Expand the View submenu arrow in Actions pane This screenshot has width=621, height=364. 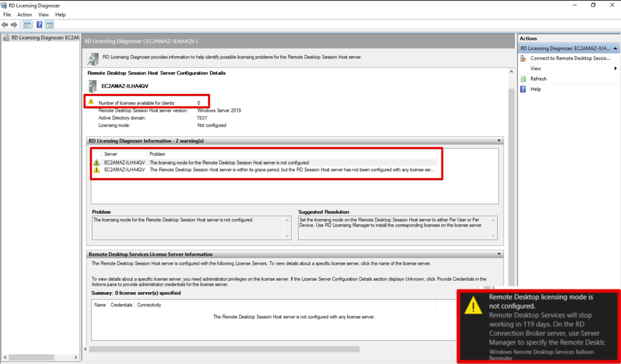615,69
